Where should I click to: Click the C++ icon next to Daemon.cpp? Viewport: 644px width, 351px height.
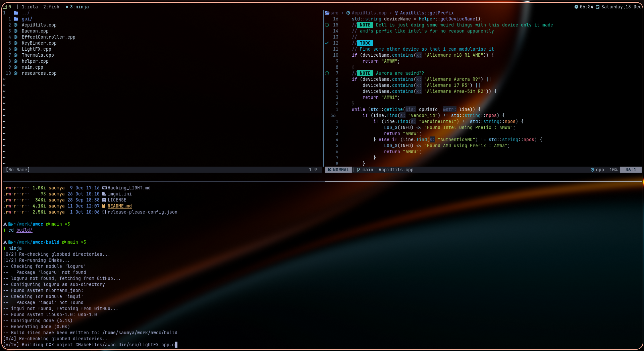pos(15,31)
